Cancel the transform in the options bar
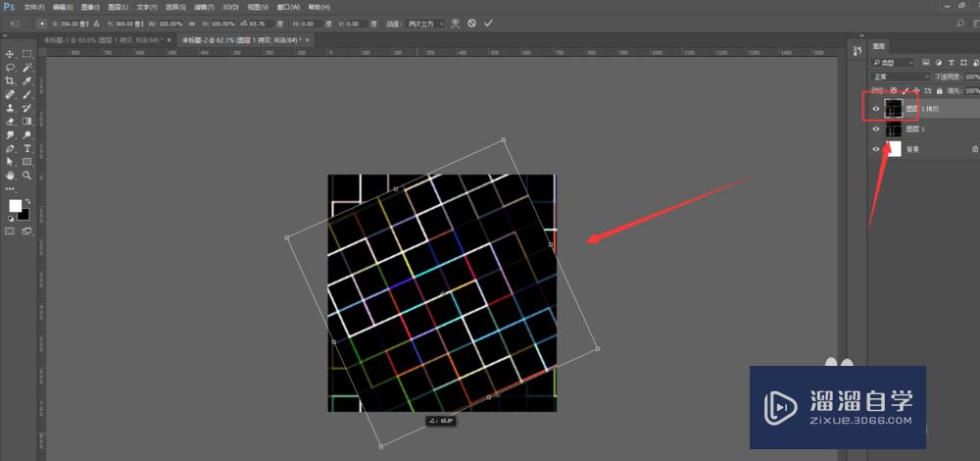This screenshot has height=461, width=980. [472, 24]
